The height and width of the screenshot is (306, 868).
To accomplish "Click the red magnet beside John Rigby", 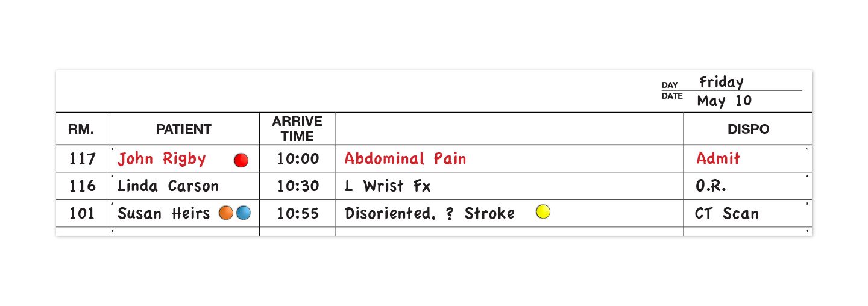I will click(x=241, y=160).
